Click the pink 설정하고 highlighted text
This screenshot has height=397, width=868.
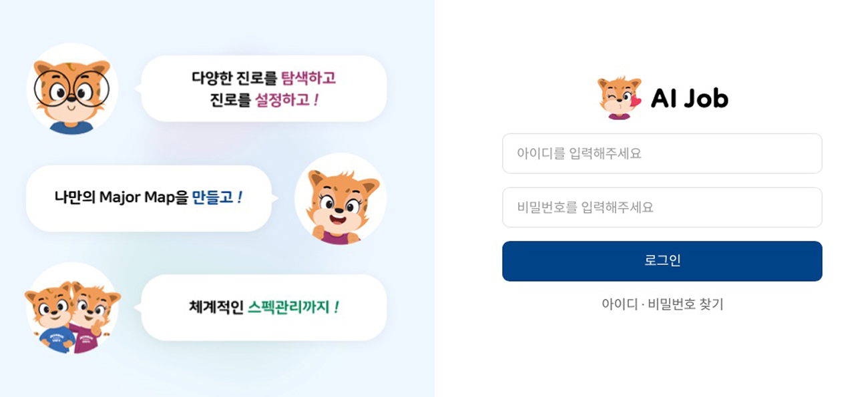coord(282,101)
